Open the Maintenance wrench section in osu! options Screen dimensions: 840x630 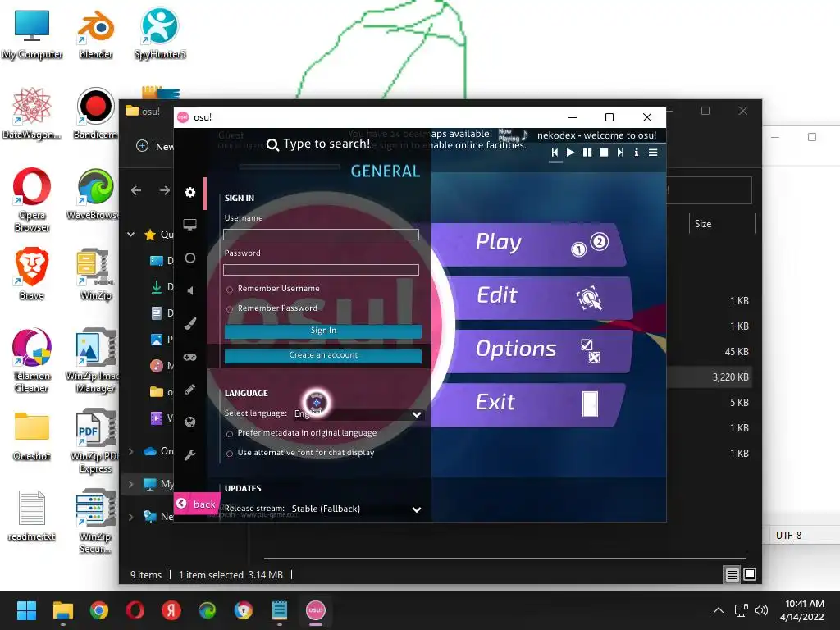coord(190,455)
